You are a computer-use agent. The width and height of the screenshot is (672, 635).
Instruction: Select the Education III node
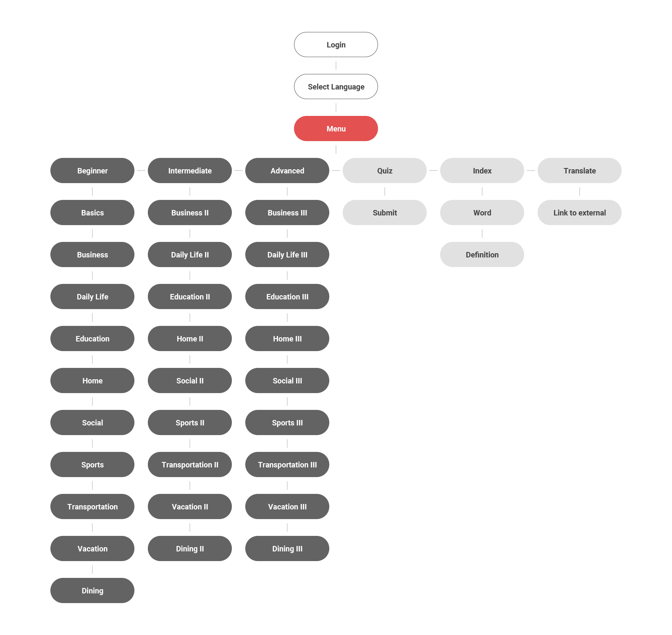pyautogui.click(x=287, y=297)
